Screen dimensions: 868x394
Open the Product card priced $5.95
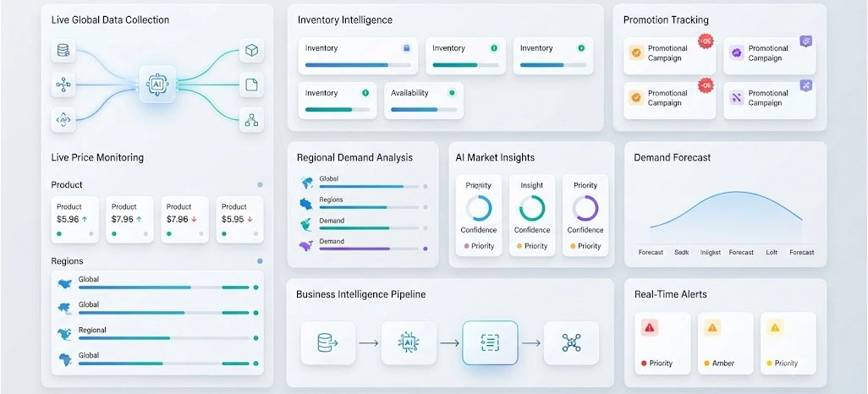coord(239,220)
